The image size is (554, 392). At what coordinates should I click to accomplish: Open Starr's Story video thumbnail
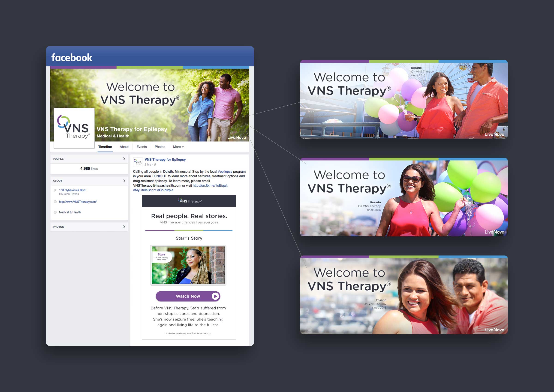[188, 265]
